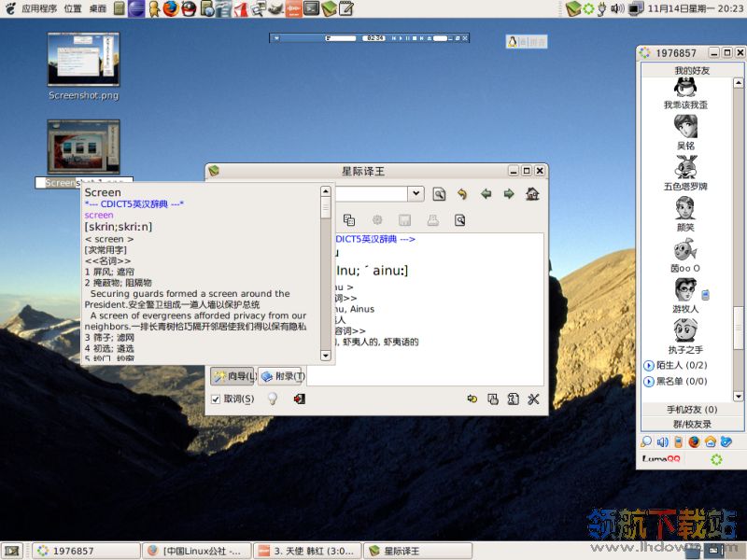747x560 pixels.
Task: Launch Firefox from the top panel
Action: (171, 8)
